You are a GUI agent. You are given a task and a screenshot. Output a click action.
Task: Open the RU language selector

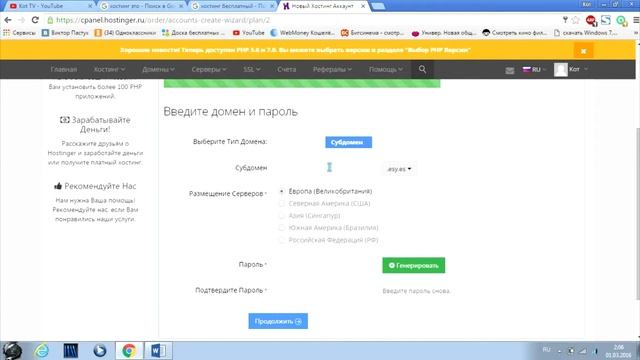click(534, 69)
